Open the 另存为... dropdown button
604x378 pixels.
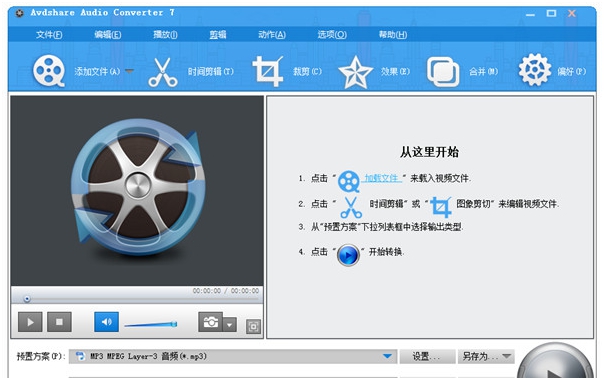click(486, 356)
